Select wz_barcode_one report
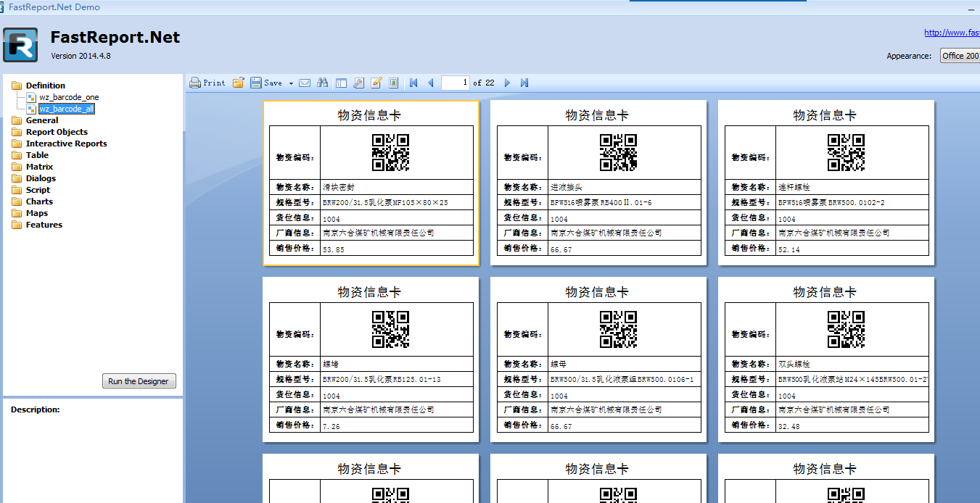 tap(69, 97)
